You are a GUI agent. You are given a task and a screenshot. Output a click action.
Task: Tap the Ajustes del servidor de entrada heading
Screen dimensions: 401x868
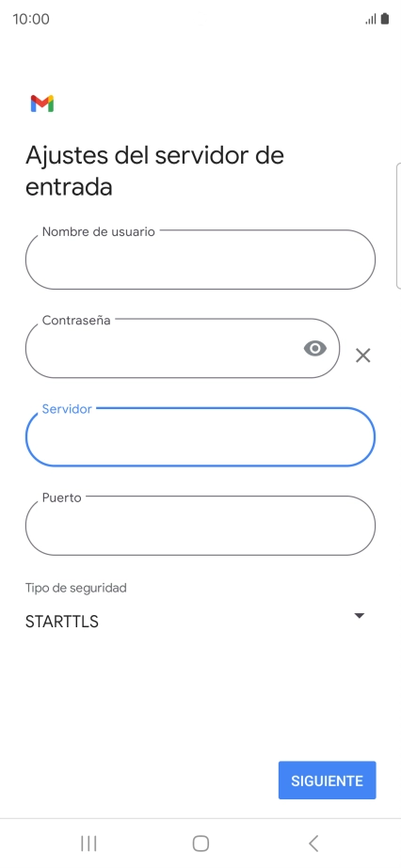click(154, 171)
